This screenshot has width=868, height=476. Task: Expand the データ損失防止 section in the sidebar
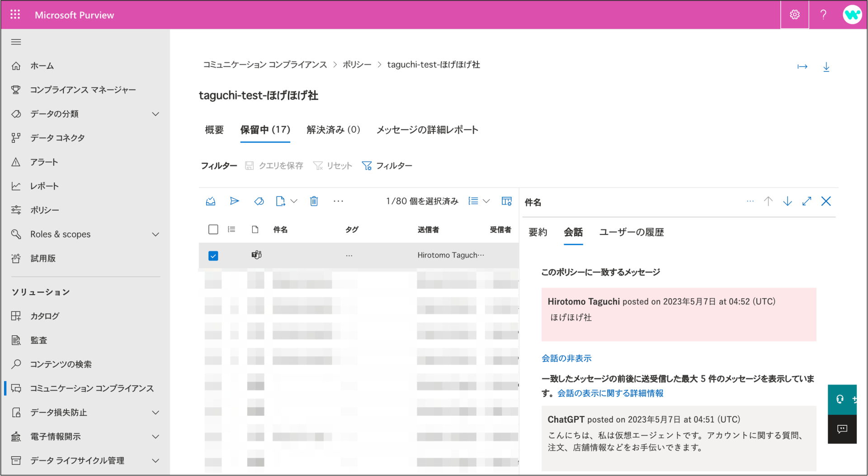tap(156, 412)
